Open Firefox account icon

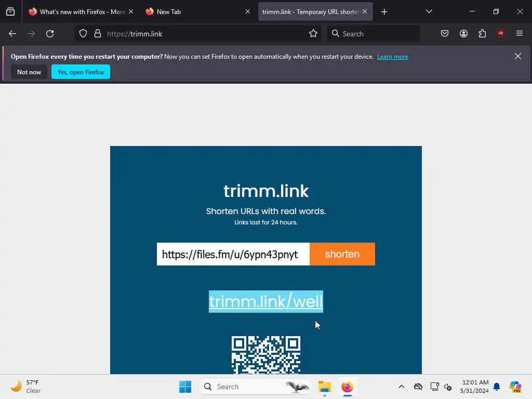464,34
